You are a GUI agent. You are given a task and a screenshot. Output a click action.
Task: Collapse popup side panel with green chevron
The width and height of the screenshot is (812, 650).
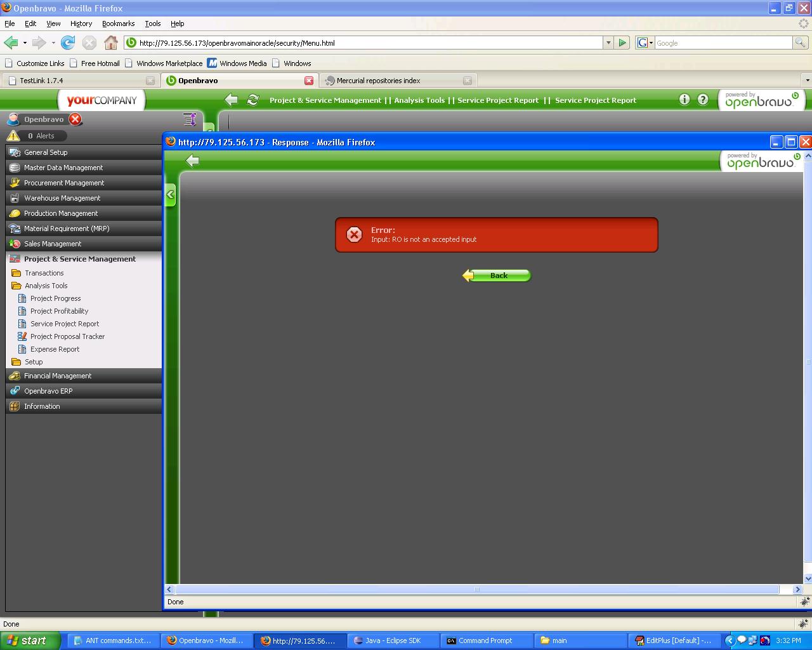[170, 195]
